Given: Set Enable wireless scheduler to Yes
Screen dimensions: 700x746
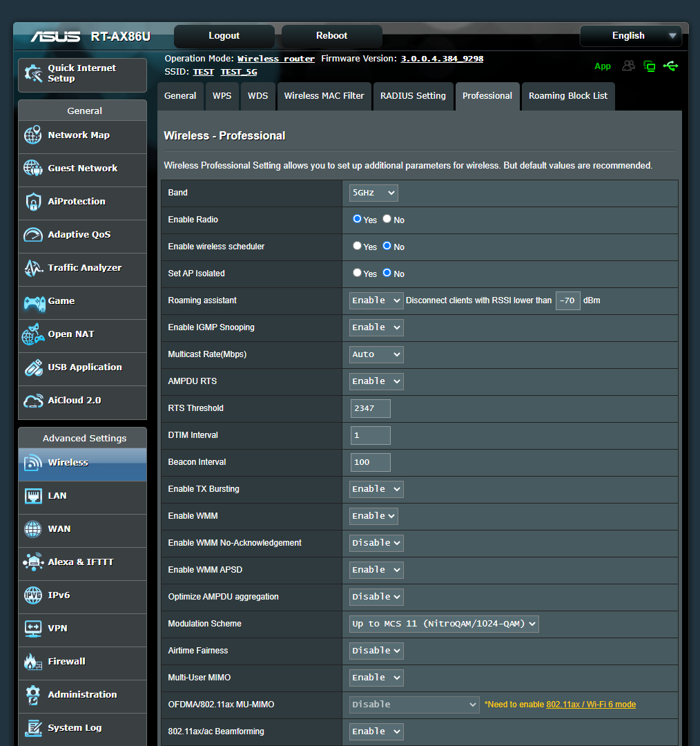Looking at the screenshot, I should [x=357, y=246].
